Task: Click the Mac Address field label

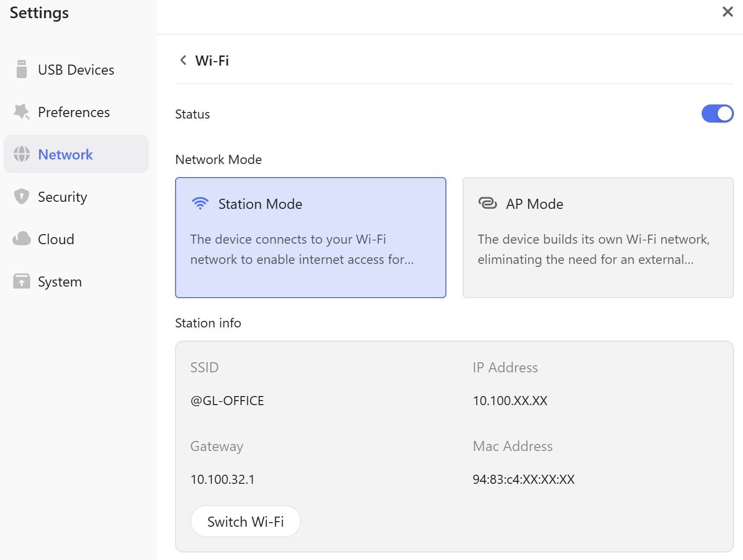Action: pos(512,446)
